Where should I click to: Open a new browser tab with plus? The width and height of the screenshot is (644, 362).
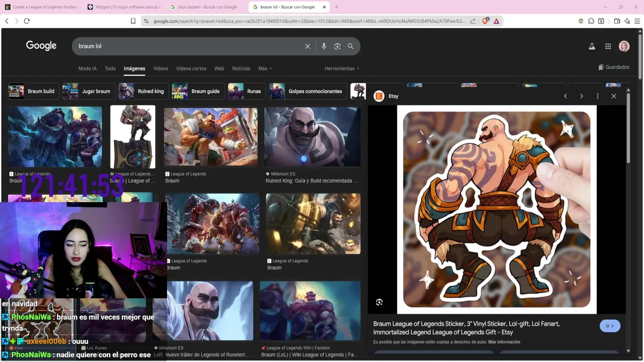coord(337,7)
